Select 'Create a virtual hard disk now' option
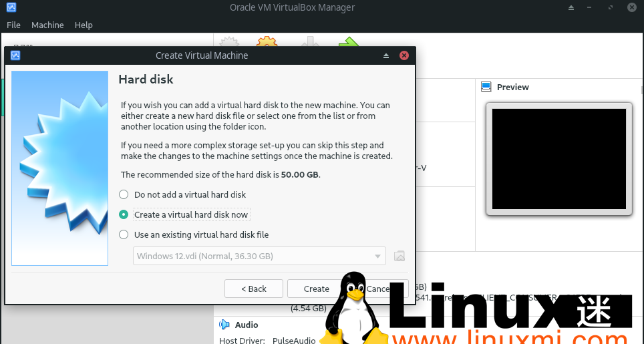This screenshot has width=644, height=344. click(x=183, y=214)
